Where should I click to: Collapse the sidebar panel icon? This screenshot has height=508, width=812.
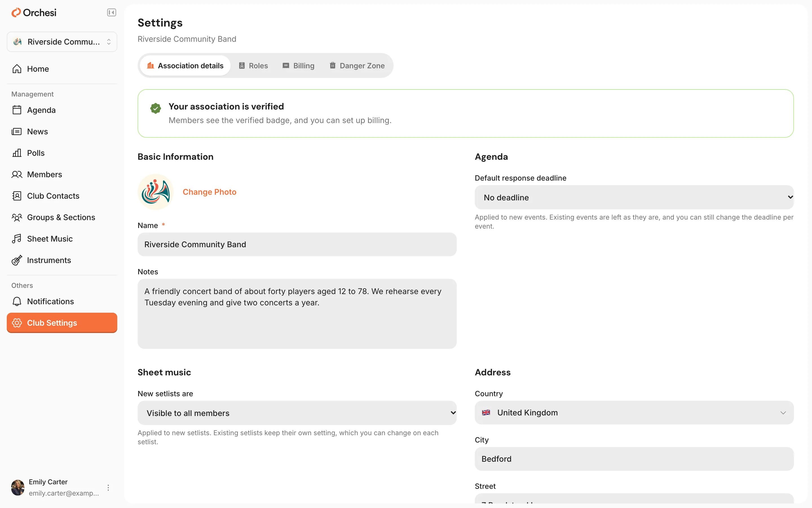click(x=111, y=13)
